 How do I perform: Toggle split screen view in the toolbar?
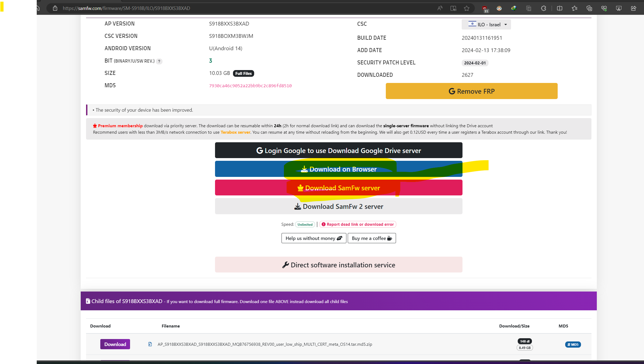[560, 8]
